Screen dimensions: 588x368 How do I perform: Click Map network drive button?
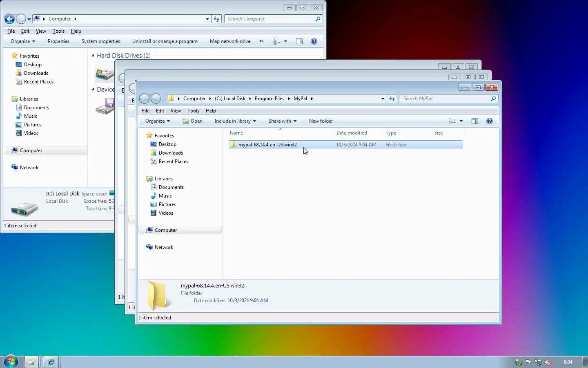tap(230, 41)
